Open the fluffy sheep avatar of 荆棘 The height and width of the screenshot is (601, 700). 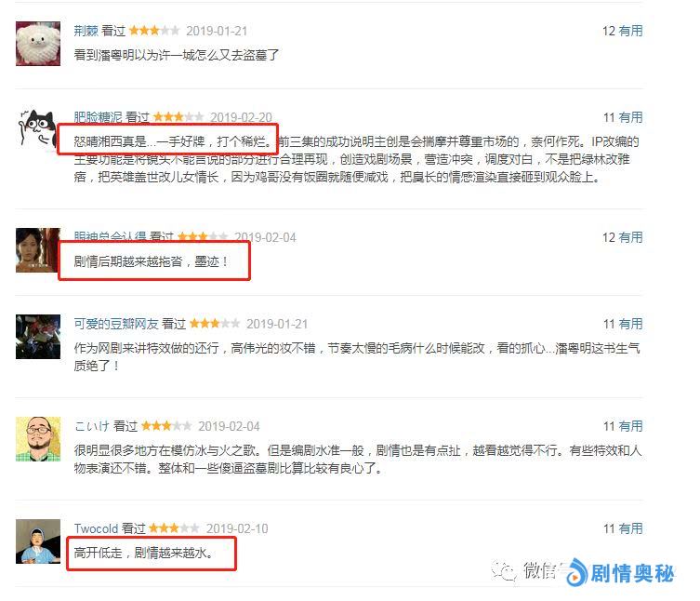38,44
